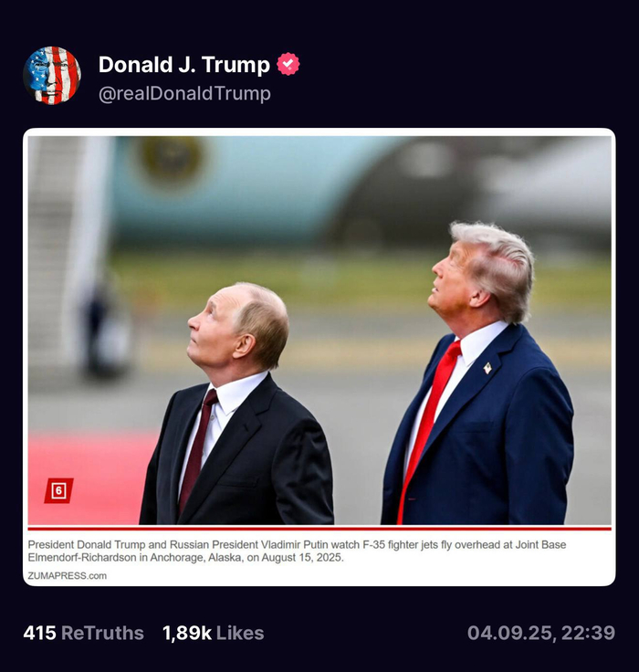Click the Likes label
This screenshot has width=639, height=672.
click(x=240, y=633)
